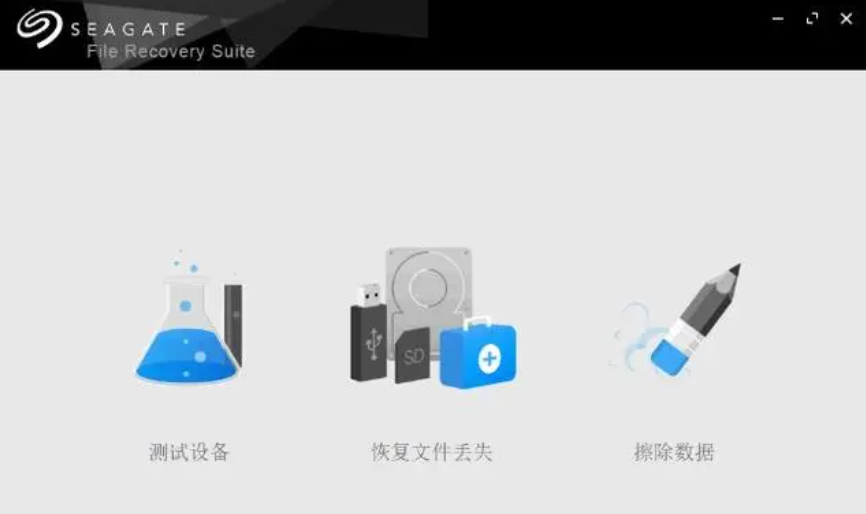
Task: Select the dark external drive beside the flask
Action: pyautogui.click(x=233, y=326)
